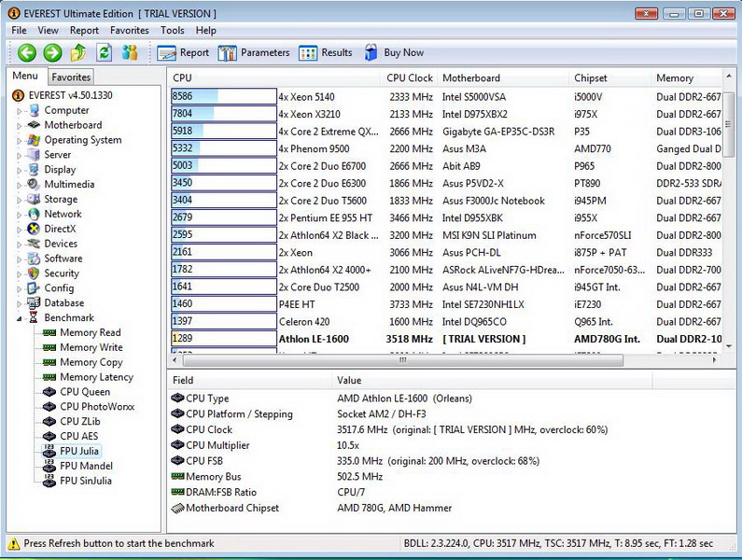Select the 8586 score bar for Xeon 5140
Screen dimensions: 742x560
coord(223,97)
